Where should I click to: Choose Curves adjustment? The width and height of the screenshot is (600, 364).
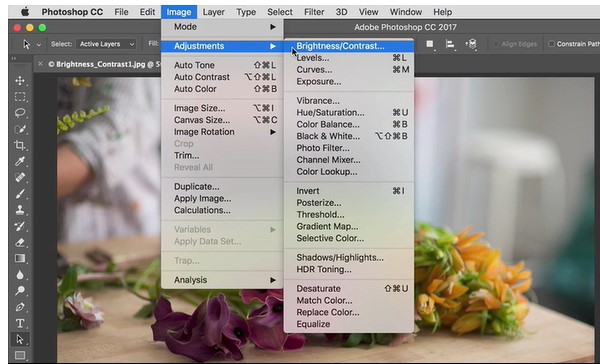click(349, 70)
